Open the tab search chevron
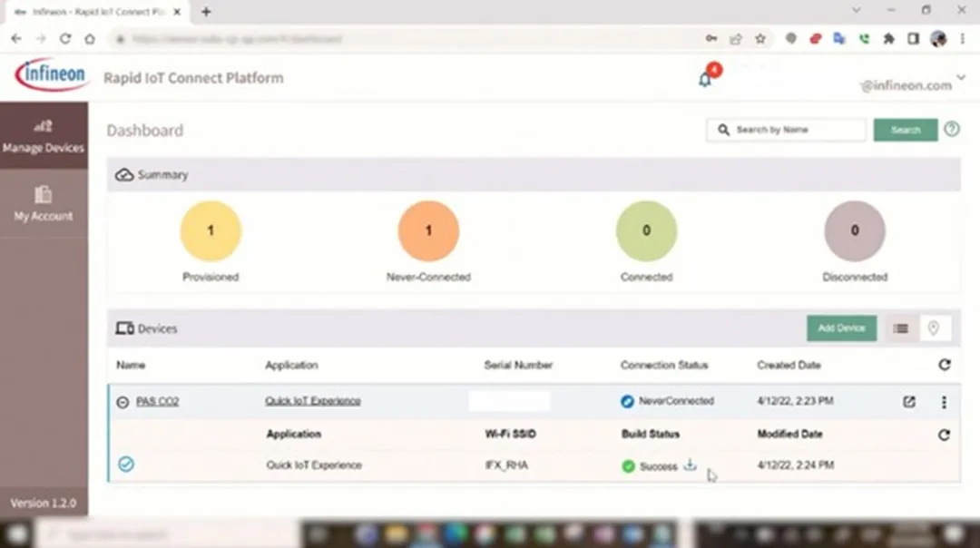The width and height of the screenshot is (980, 548). point(857,10)
